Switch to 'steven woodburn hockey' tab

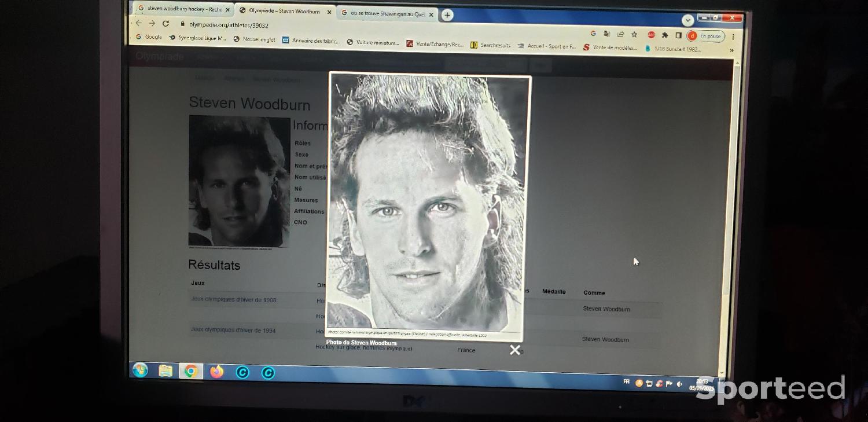[183, 9]
